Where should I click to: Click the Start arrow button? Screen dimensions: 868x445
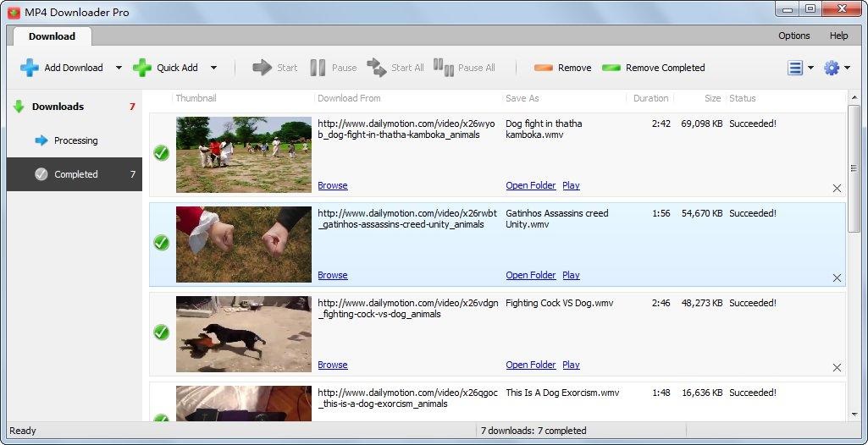(x=274, y=68)
